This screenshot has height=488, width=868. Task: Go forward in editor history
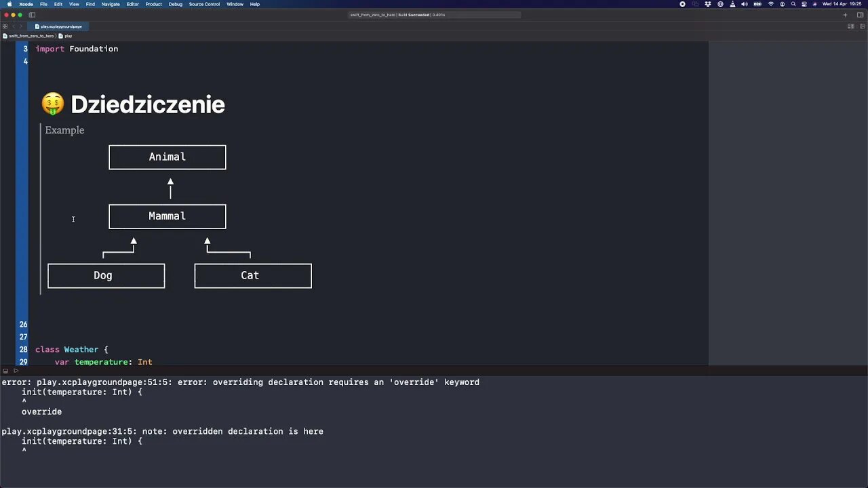coord(20,26)
